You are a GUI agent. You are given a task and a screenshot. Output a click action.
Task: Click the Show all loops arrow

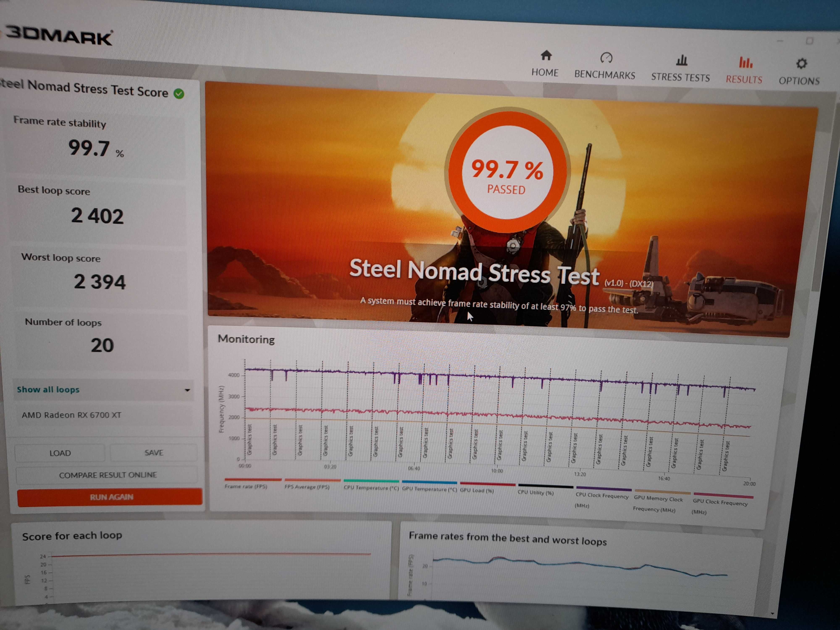(187, 390)
